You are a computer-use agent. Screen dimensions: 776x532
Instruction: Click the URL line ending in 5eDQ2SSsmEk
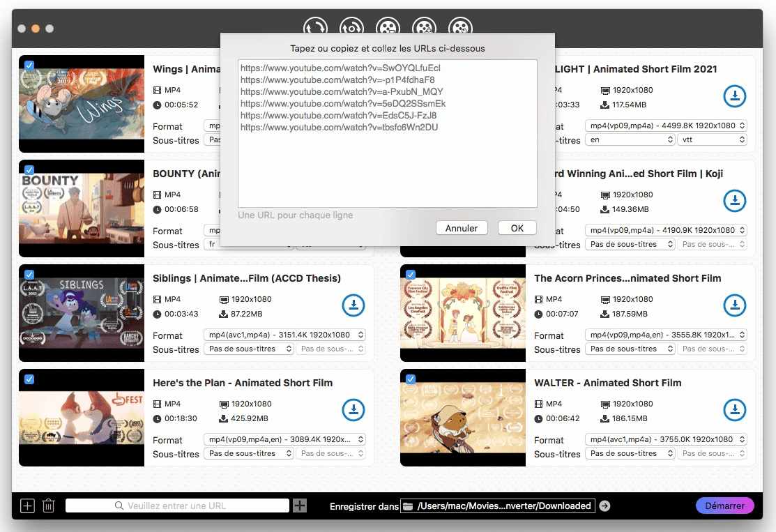click(x=343, y=103)
